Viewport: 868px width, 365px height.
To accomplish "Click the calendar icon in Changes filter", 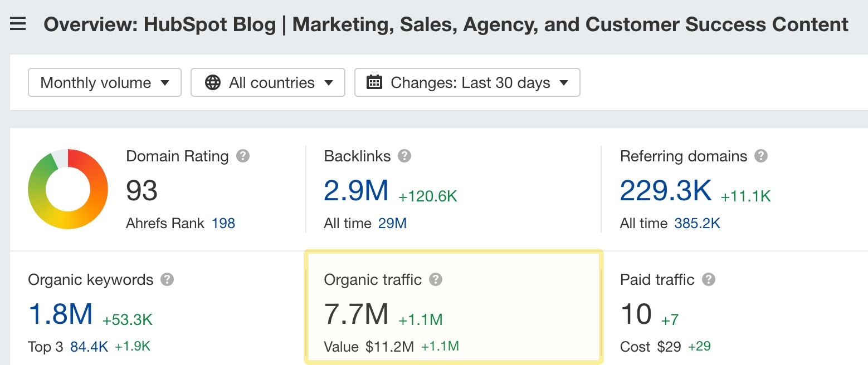I will click(374, 82).
